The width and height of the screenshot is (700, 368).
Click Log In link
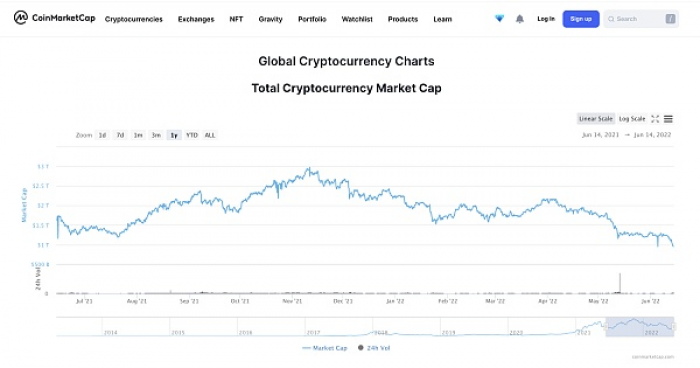pyautogui.click(x=546, y=19)
